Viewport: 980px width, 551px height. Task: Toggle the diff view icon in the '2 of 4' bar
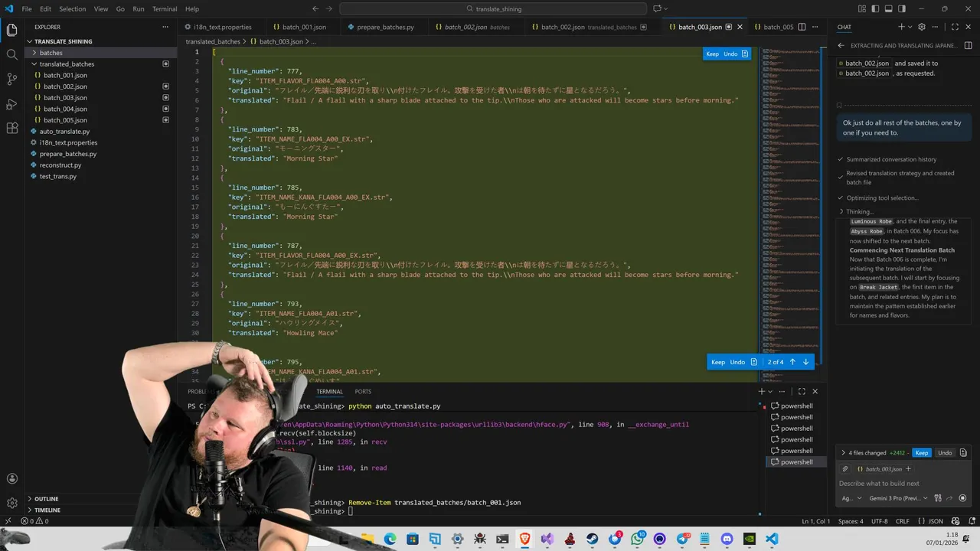754,362
